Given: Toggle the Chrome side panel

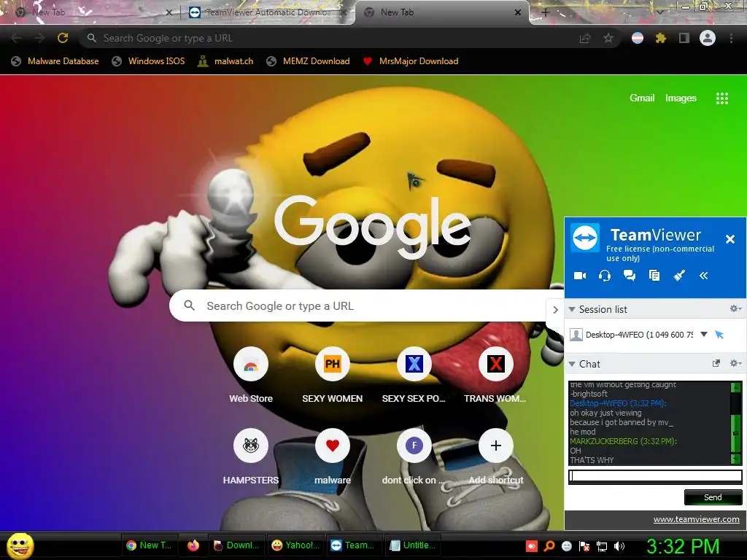Looking at the screenshot, I should point(684,38).
